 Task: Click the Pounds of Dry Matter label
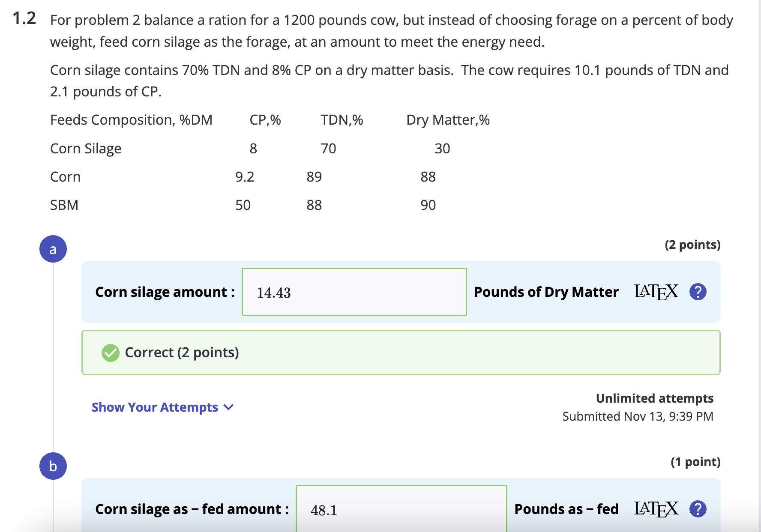(546, 292)
